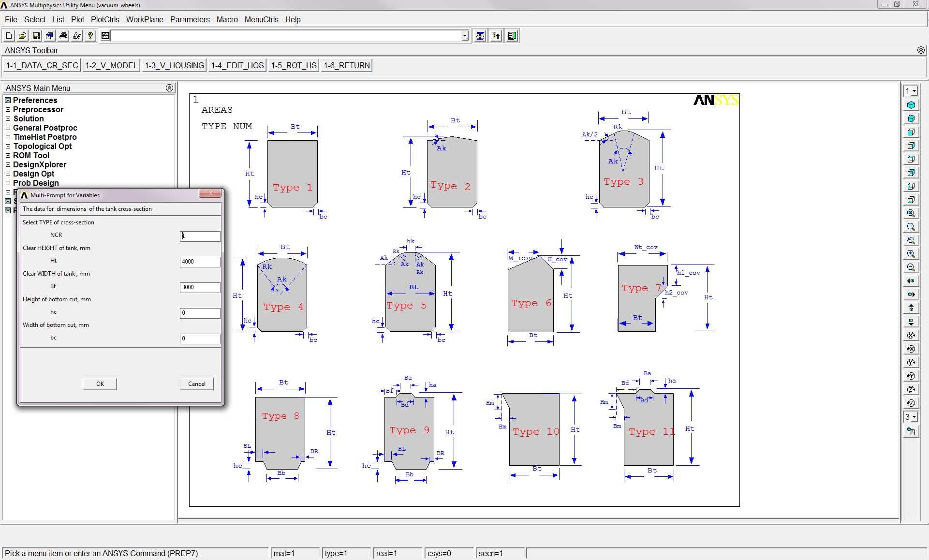This screenshot has height=560, width=929.
Task: Open the Select menu
Action: 35,20
